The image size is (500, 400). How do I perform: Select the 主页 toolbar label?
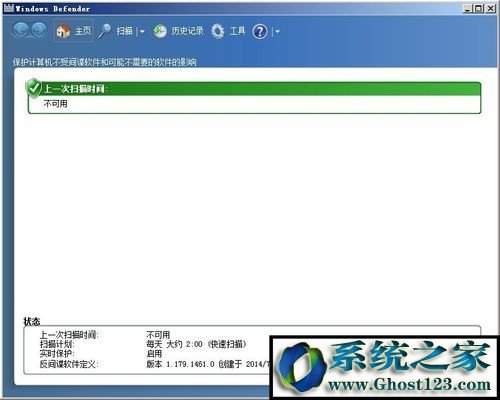click(83, 31)
